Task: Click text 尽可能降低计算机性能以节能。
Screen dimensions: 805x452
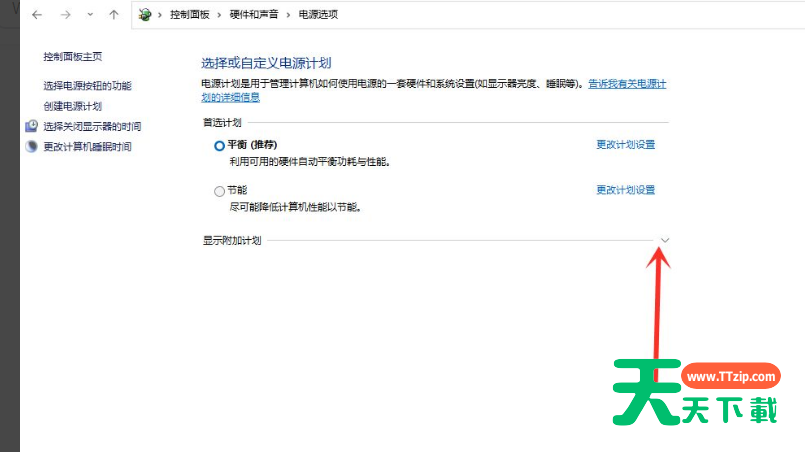Action: point(295,207)
